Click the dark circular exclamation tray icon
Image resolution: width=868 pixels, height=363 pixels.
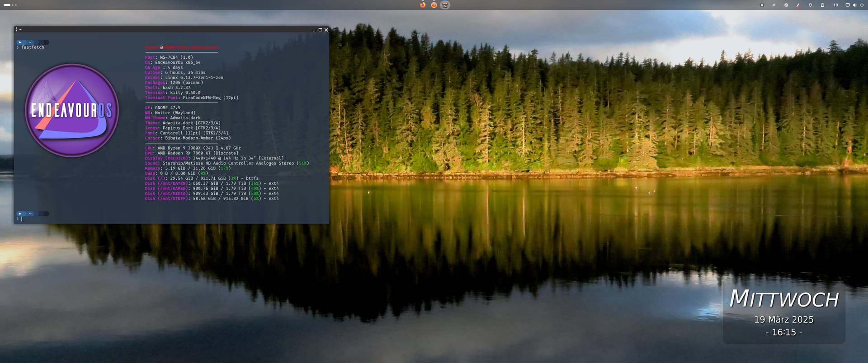click(x=762, y=5)
